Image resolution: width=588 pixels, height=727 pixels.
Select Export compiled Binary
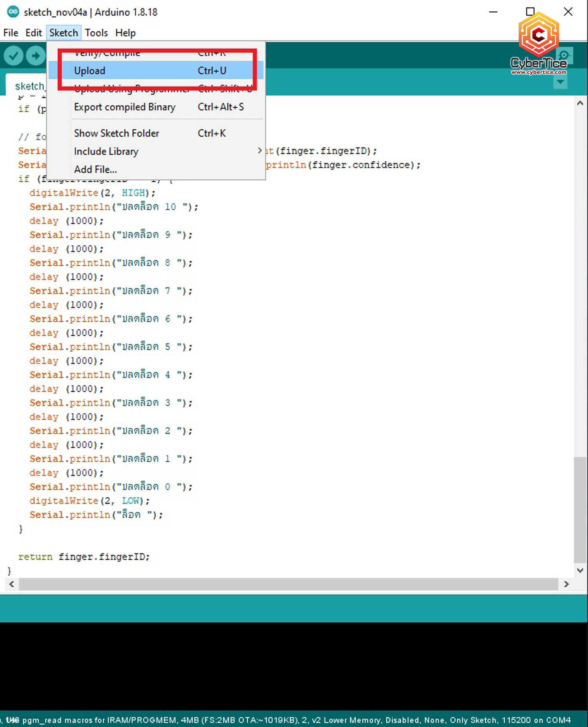click(x=156, y=107)
